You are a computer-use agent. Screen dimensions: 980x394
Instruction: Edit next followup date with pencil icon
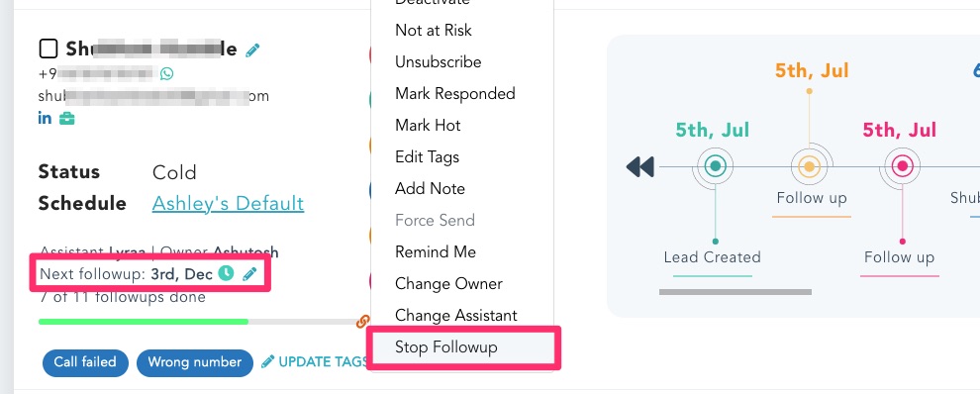[249, 274]
